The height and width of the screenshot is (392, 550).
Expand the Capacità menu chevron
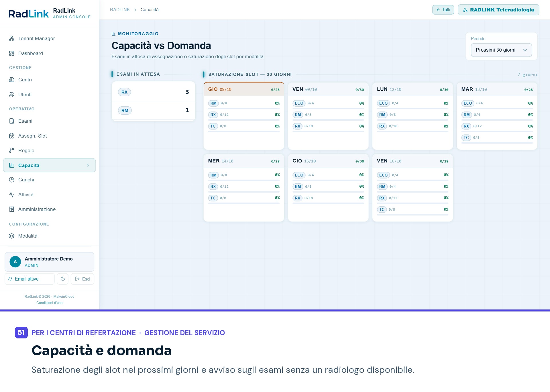pos(88,165)
